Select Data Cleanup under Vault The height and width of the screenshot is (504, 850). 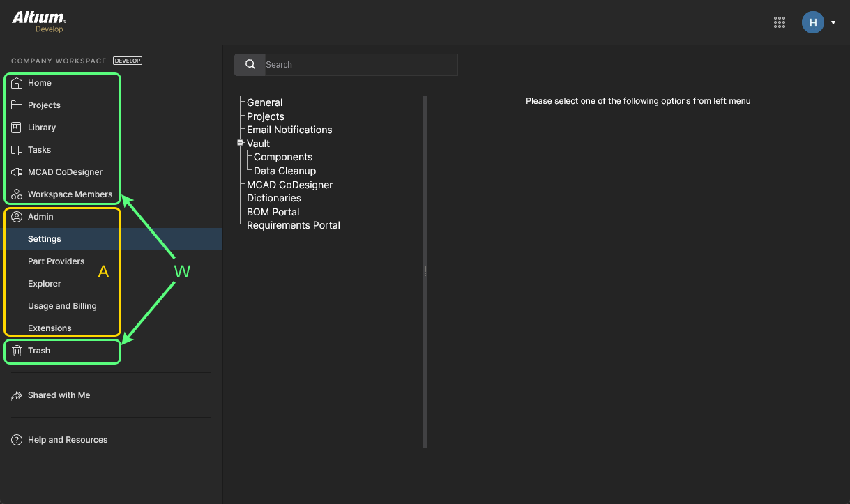pos(284,171)
